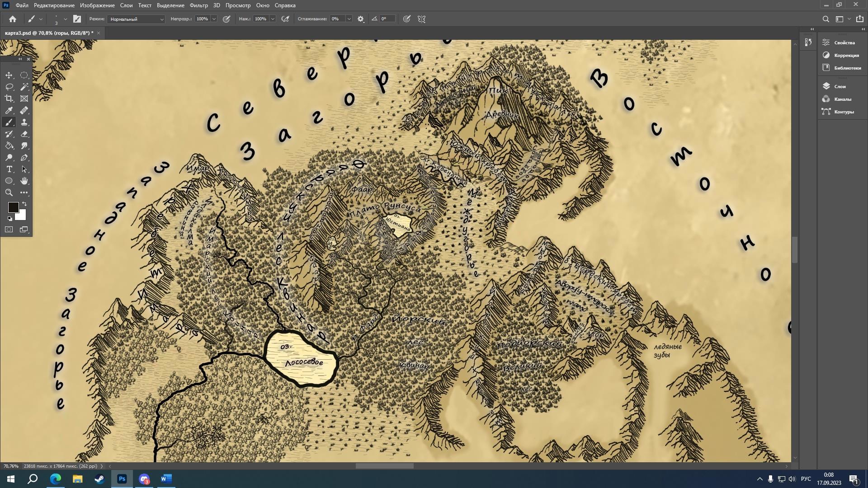Select the Horizontal Type tool
The width and height of the screenshot is (868, 488).
pyautogui.click(x=9, y=169)
